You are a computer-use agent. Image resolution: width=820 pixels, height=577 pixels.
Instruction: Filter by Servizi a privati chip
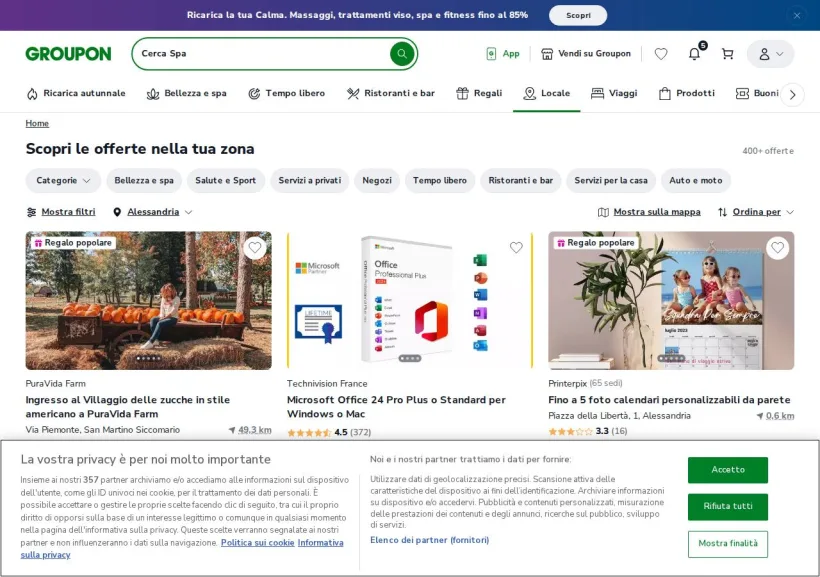(310, 180)
